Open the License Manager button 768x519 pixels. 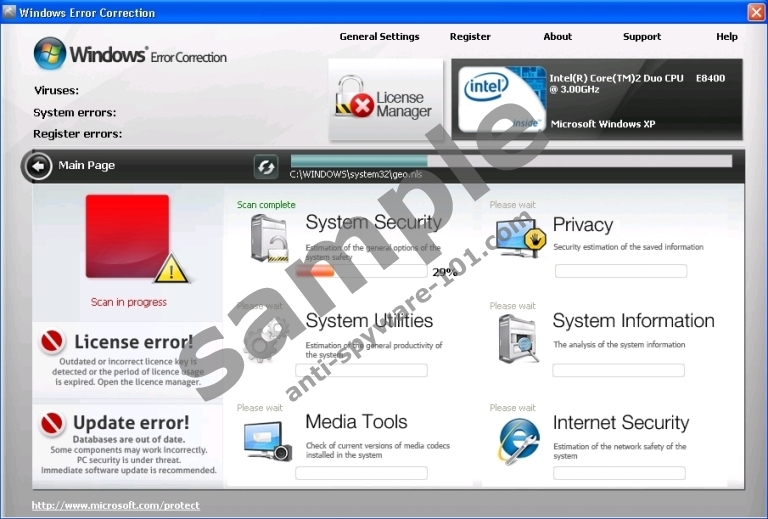(x=386, y=100)
